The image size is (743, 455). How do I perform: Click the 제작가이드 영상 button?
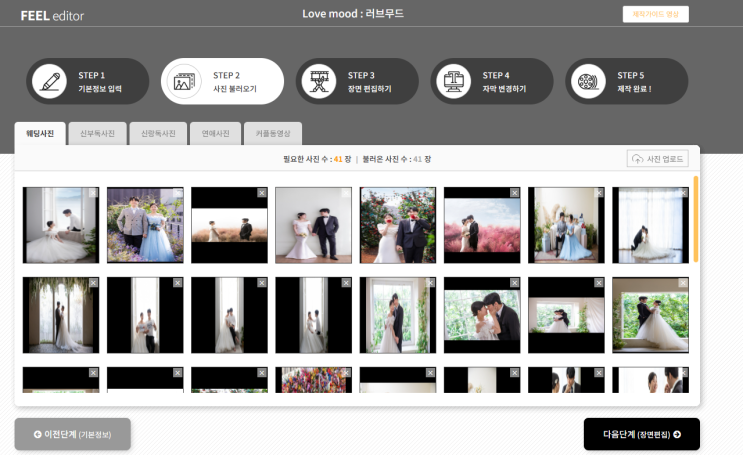[x=656, y=14]
